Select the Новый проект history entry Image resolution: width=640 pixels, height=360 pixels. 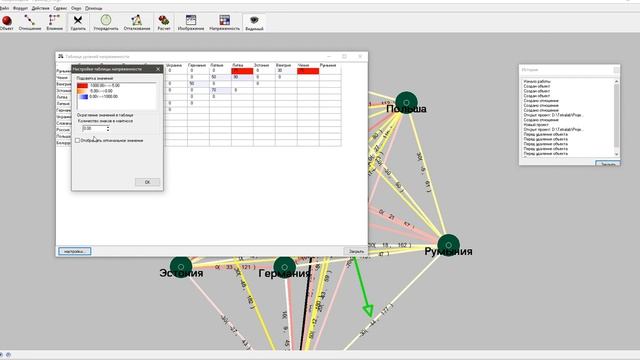pyautogui.click(x=536, y=125)
